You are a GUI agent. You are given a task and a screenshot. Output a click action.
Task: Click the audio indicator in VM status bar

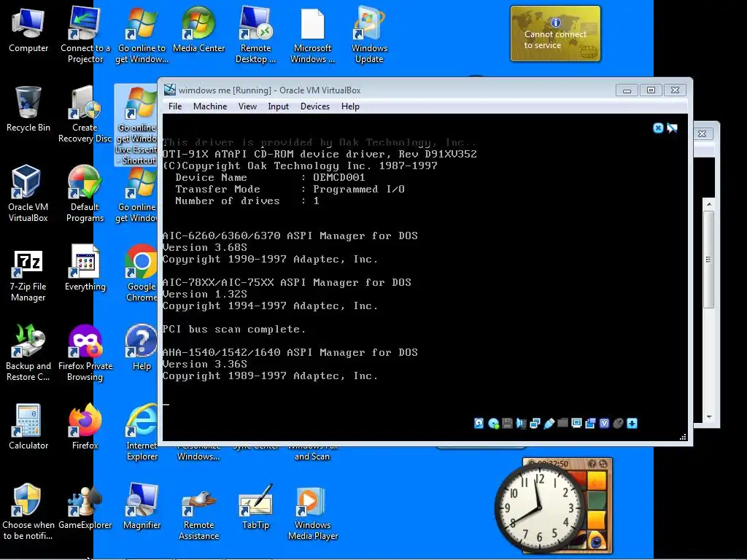click(x=521, y=424)
